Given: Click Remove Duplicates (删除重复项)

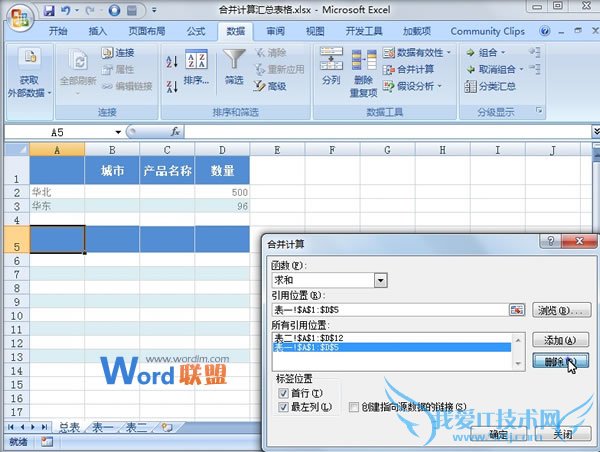Looking at the screenshot, I should 364,73.
